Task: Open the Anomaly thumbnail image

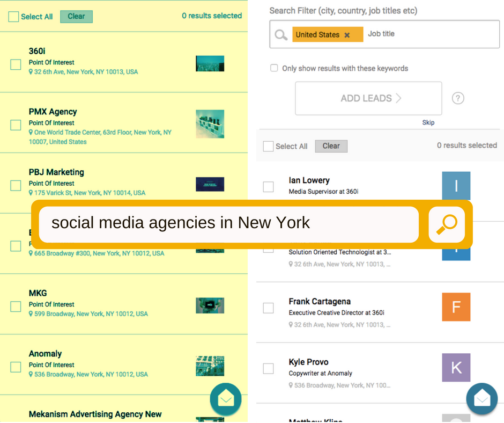Action: (x=210, y=366)
